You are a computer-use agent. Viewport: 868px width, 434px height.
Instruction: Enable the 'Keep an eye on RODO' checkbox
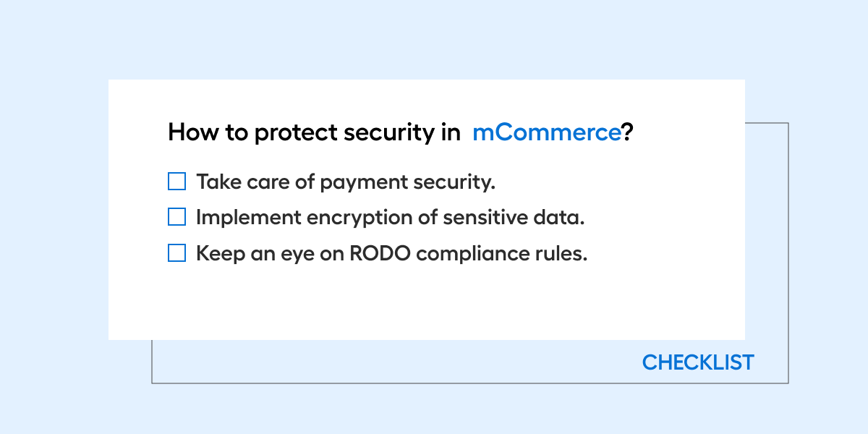pyautogui.click(x=176, y=253)
